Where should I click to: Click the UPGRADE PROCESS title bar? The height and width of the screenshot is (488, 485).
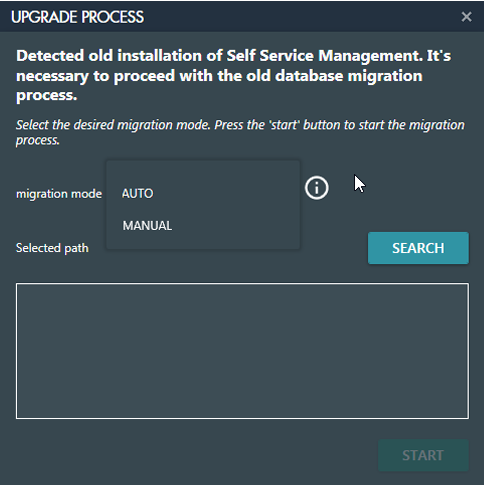point(233,17)
